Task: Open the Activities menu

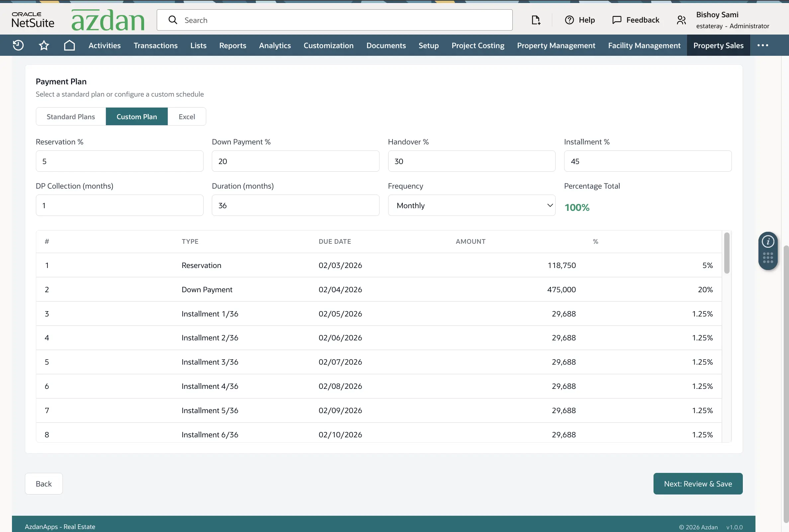Action: click(105, 45)
